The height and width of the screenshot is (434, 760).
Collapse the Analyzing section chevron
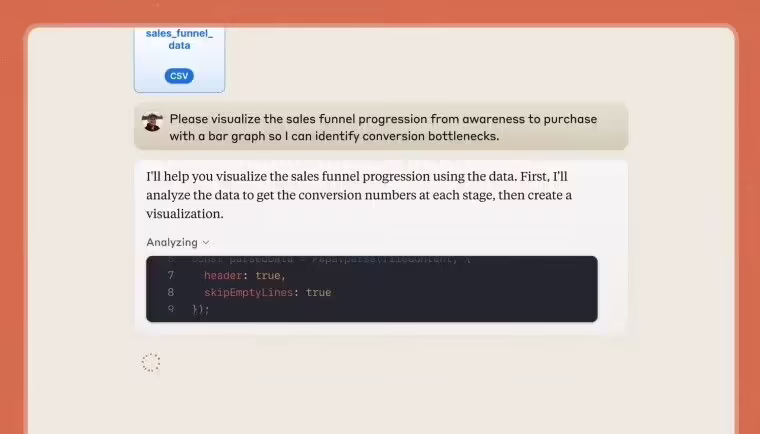click(x=207, y=242)
